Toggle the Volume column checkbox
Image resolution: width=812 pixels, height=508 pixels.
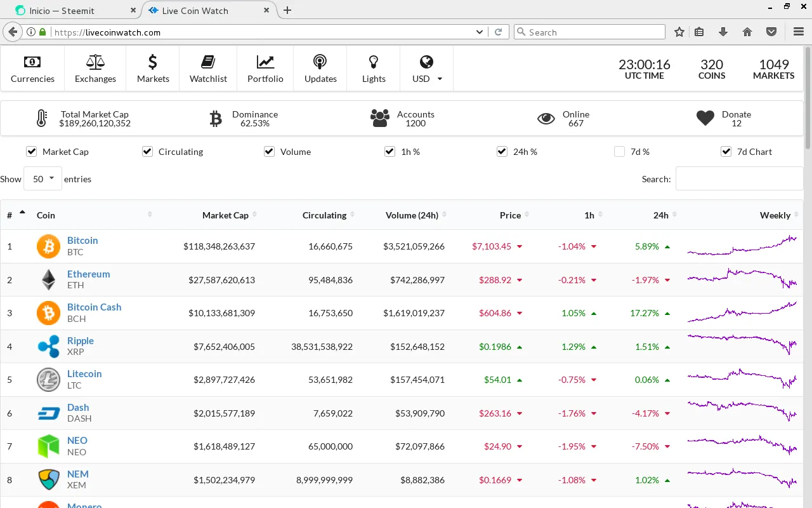coord(269,151)
